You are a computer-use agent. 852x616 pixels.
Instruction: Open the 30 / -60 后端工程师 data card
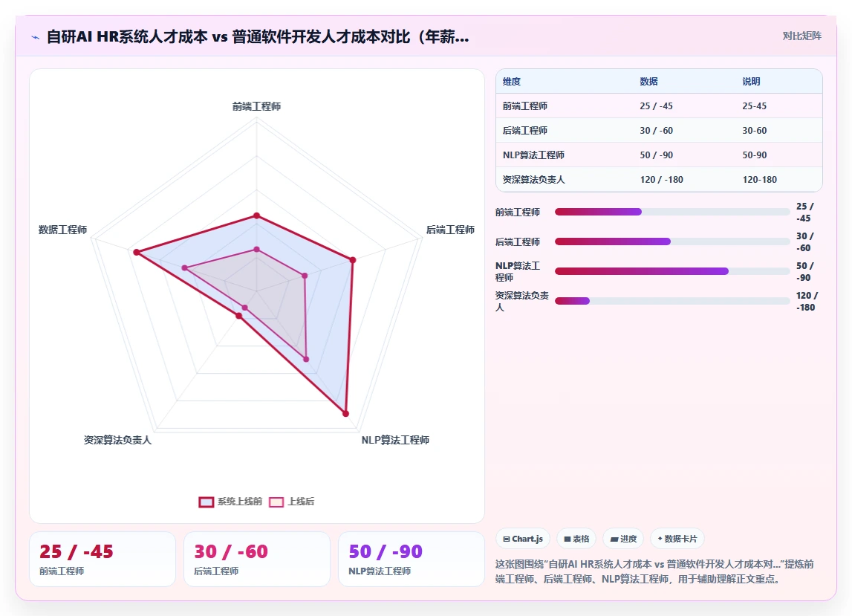point(257,559)
